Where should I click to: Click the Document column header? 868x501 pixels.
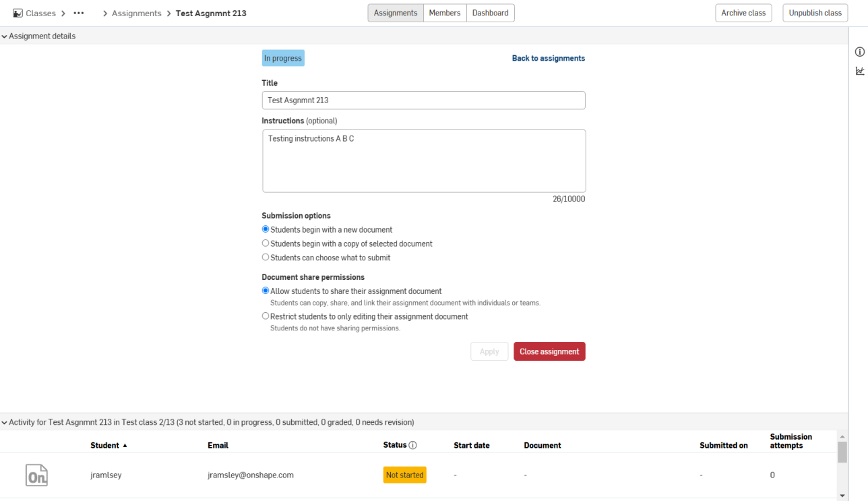tap(542, 446)
